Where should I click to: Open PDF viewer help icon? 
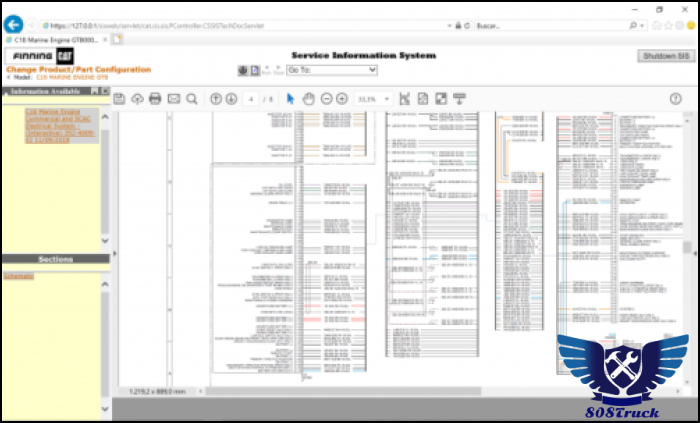676,98
